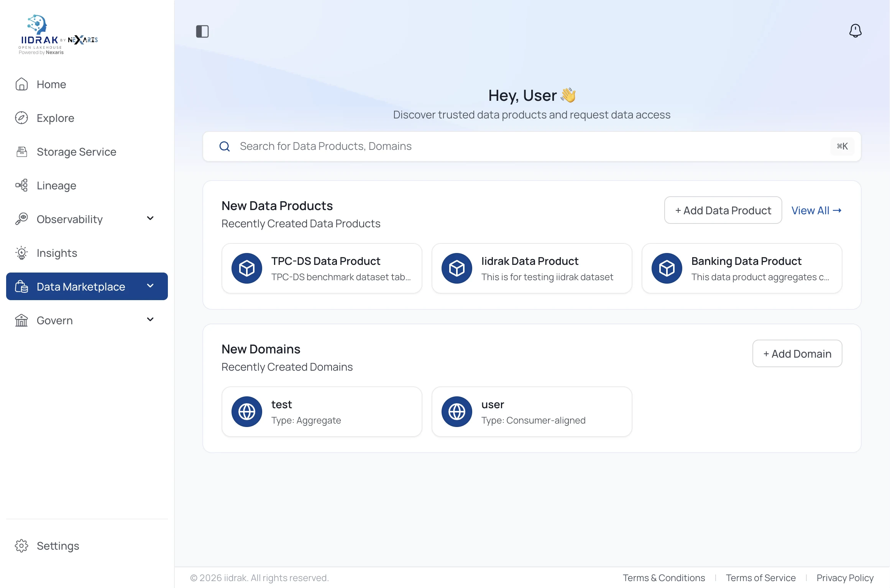The width and height of the screenshot is (890, 588).
Task: Expand the Govern chevron
Action: coord(150,320)
